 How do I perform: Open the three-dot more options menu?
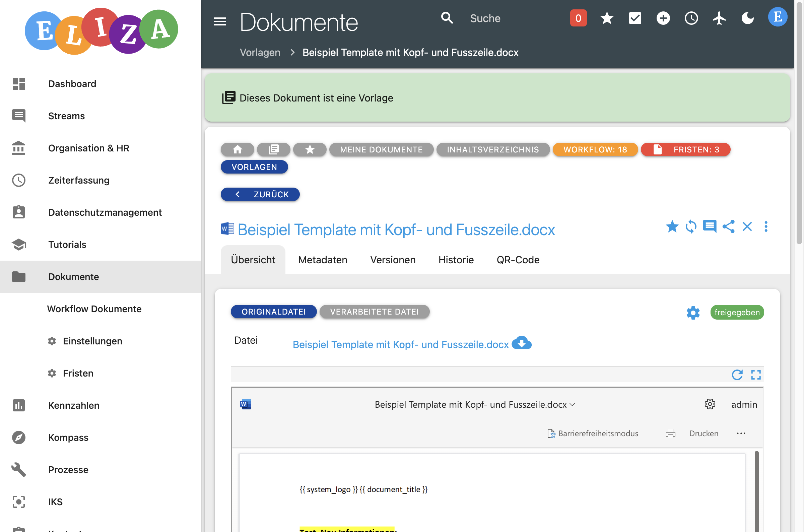coord(766,226)
